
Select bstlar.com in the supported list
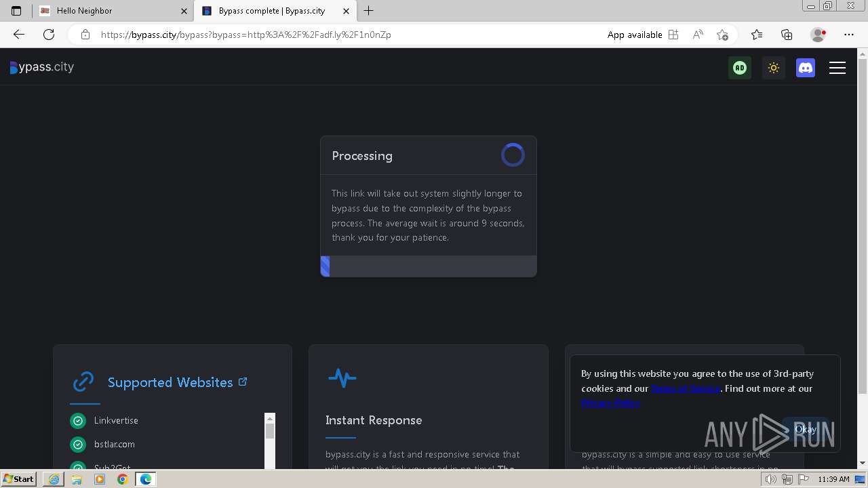[x=115, y=445]
